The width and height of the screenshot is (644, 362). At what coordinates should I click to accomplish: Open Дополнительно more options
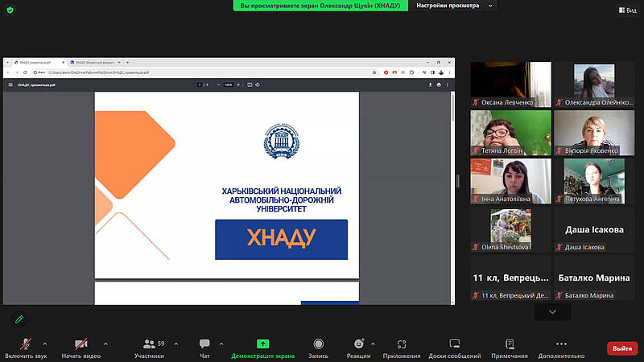coord(561,348)
